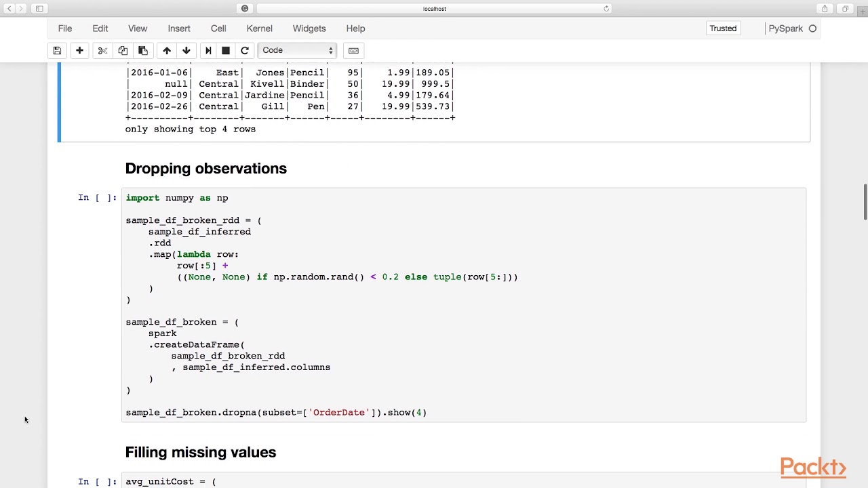Screen dimensions: 868x488
Task: Click the In [ ] prompt of avg_unitCost cell
Action: [97, 482]
